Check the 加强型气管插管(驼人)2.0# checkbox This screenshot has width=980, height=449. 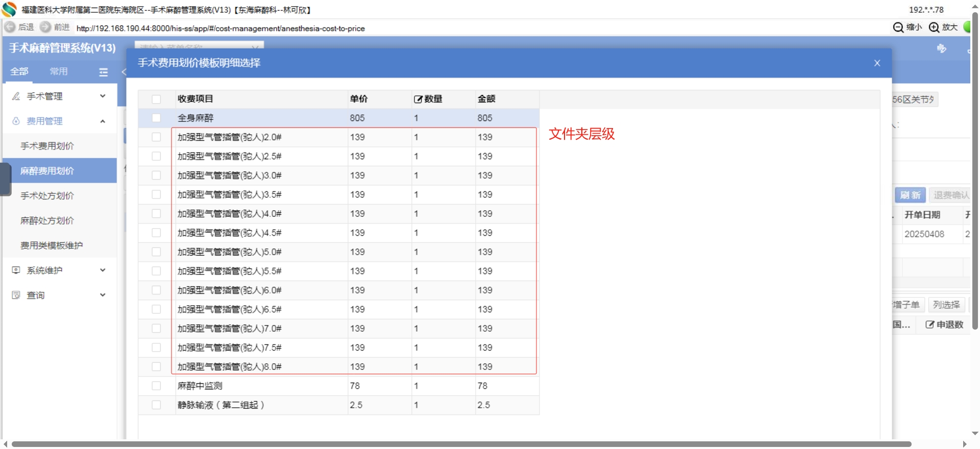(x=156, y=137)
